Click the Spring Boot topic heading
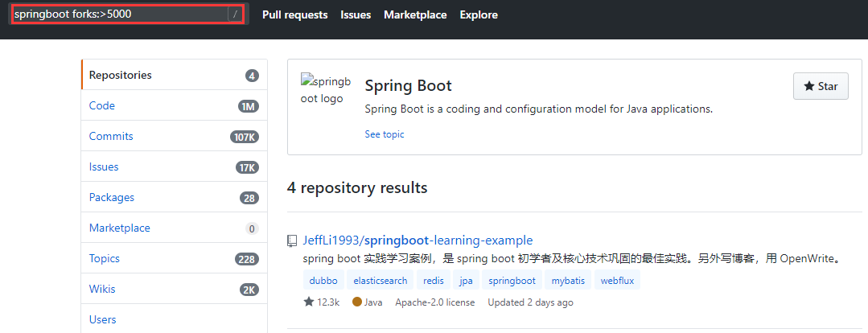This screenshot has width=868, height=333. [409, 86]
